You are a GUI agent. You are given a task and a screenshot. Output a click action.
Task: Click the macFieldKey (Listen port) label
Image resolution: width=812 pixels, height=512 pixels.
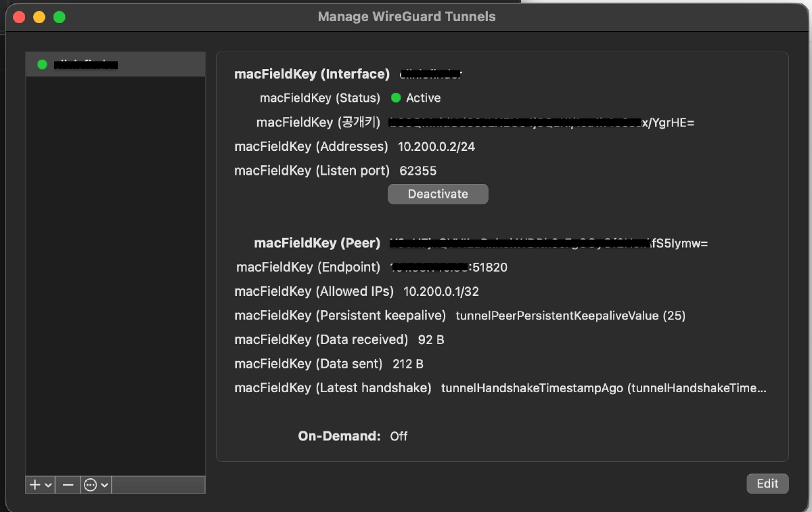312,171
